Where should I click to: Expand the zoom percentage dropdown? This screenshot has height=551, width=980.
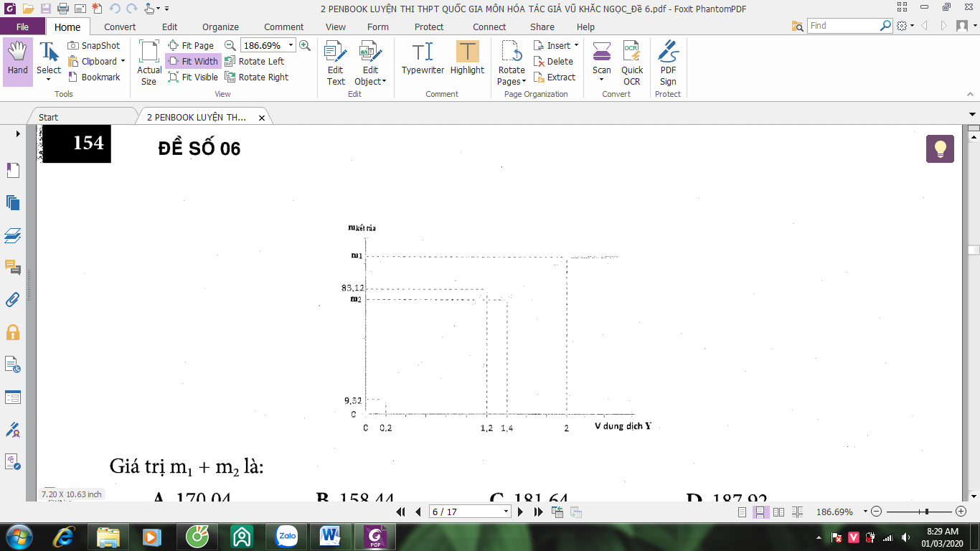(291, 45)
